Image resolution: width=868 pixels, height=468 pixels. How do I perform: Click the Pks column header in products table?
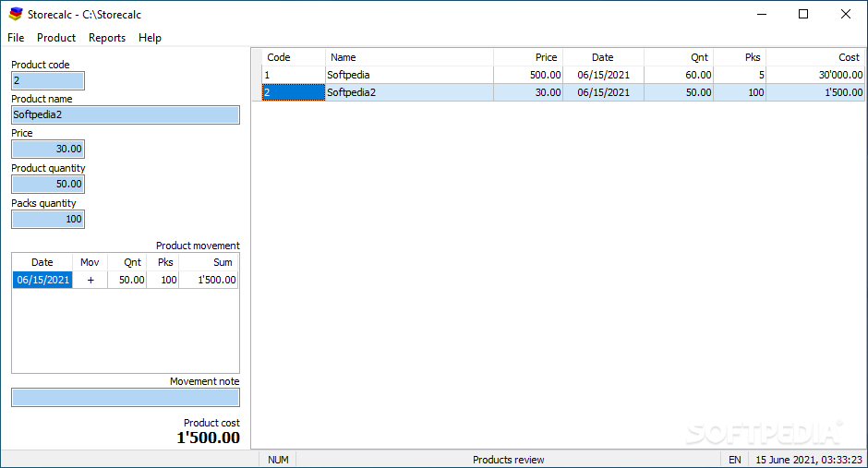740,57
